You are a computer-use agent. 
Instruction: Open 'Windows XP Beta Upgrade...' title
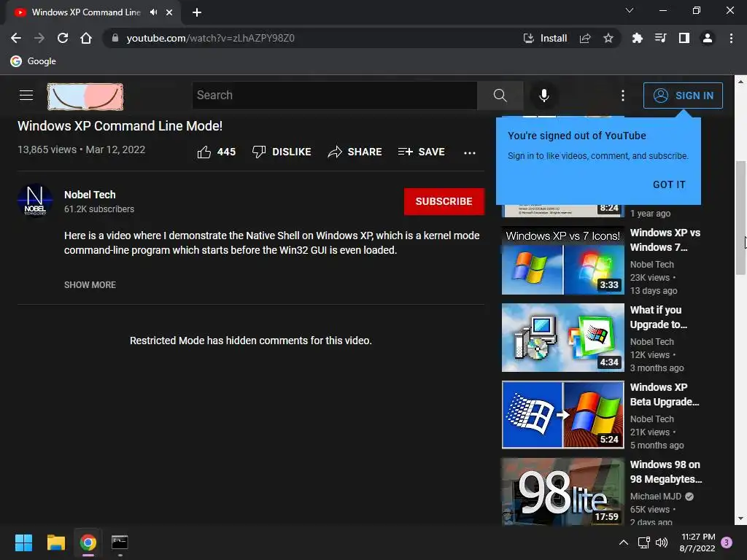(665, 394)
